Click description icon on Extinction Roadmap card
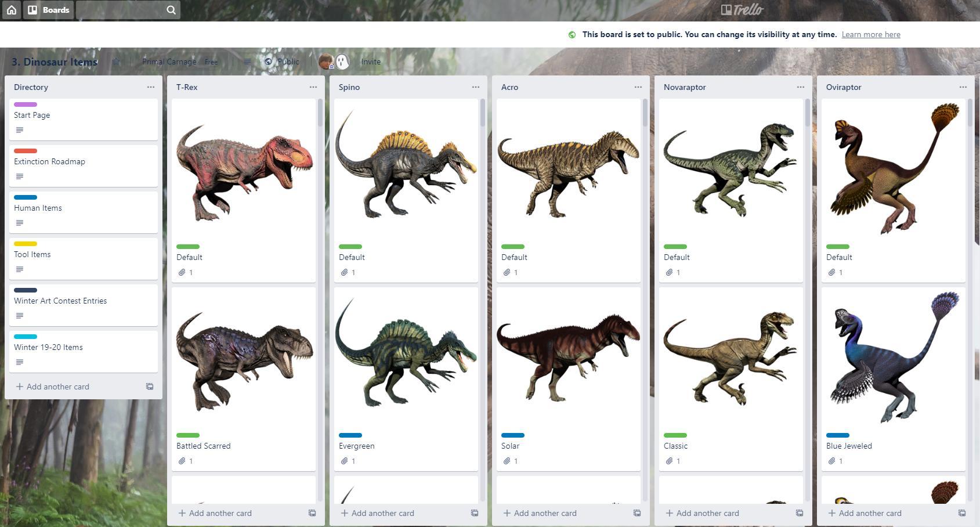 pos(20,176)
